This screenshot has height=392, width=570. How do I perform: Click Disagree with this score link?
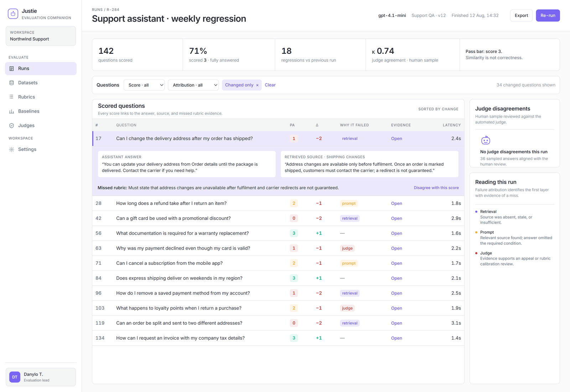pos(436,188)
